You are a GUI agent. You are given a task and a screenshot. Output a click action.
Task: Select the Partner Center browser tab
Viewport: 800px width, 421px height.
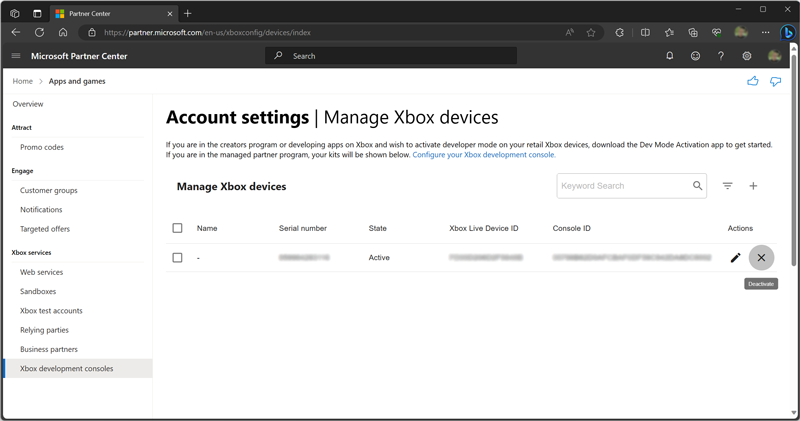[115, 14]
